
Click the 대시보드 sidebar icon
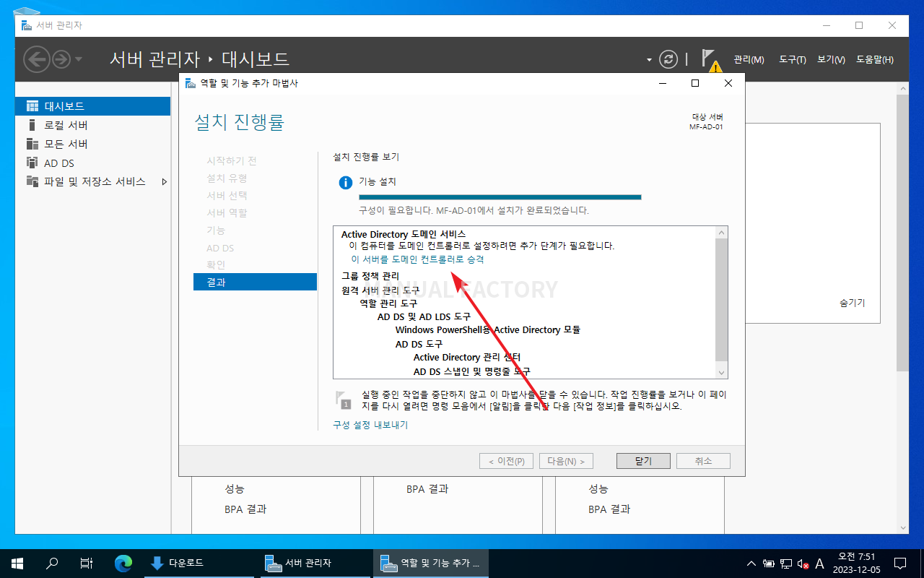[32, 106]
